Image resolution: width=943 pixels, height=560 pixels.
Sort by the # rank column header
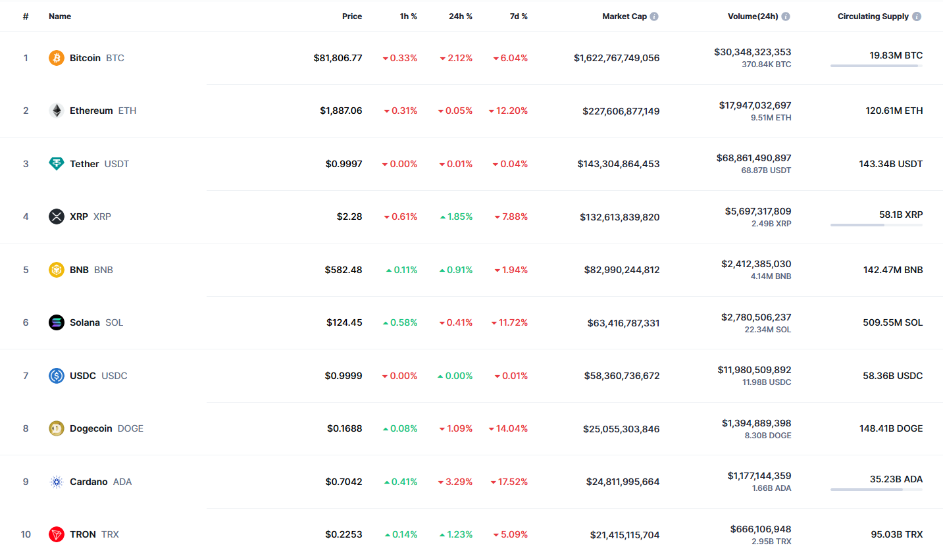click(x=26, y=16)
